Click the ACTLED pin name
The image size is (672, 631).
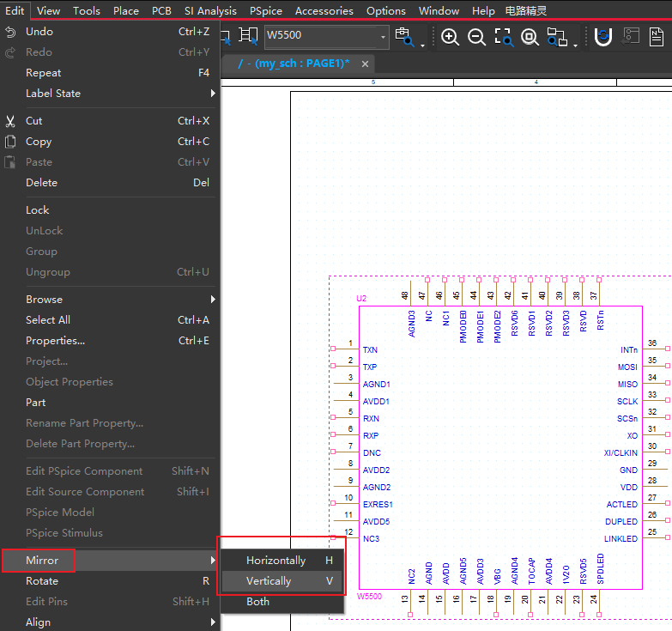click(622, 504)
